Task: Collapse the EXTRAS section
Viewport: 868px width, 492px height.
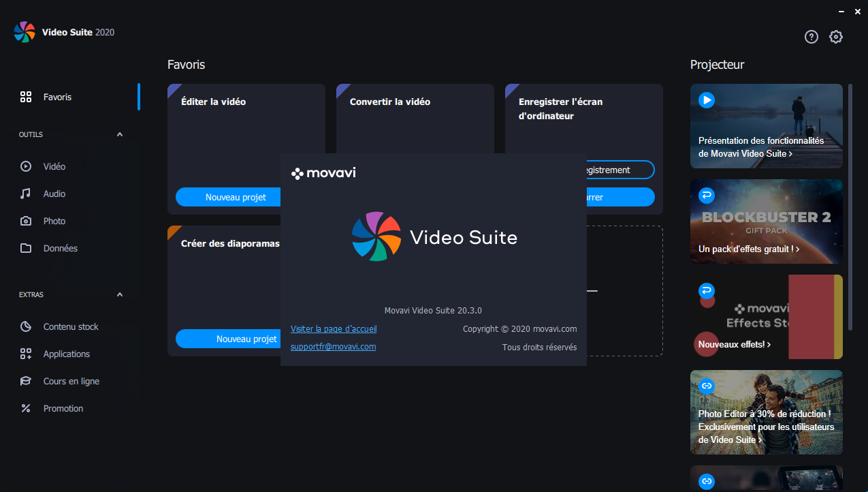Action: [x=120, y=295]
